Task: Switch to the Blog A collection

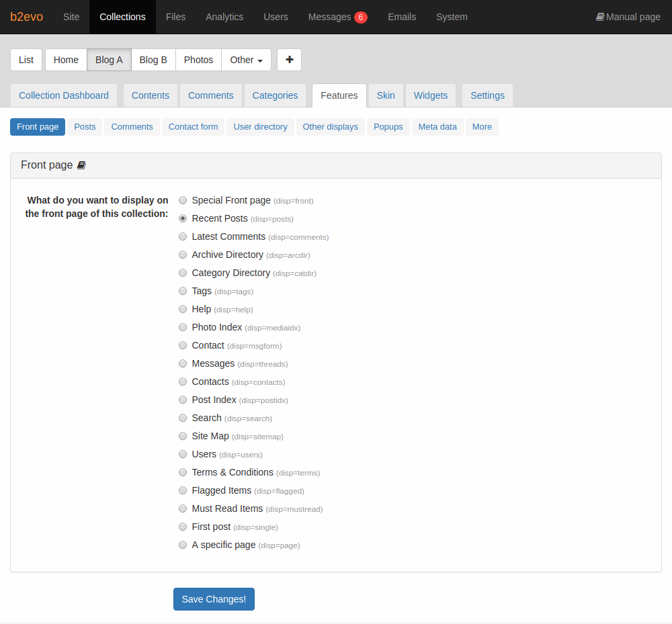Action: coord(109,60)
